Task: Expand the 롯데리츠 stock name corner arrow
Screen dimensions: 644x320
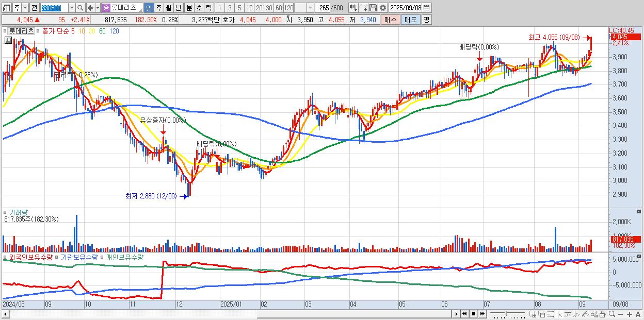Action: point(140,10)
